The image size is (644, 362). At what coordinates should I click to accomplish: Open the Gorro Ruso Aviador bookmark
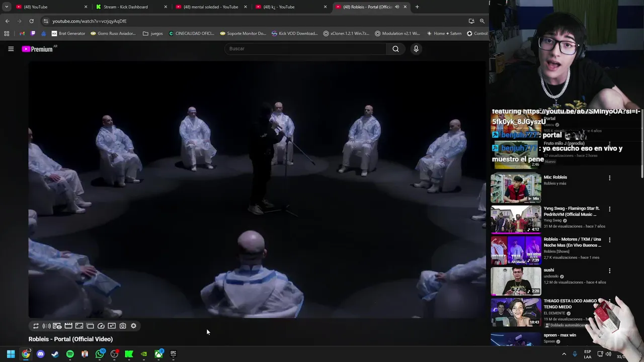pyautogui.click(x=113, y=34)
